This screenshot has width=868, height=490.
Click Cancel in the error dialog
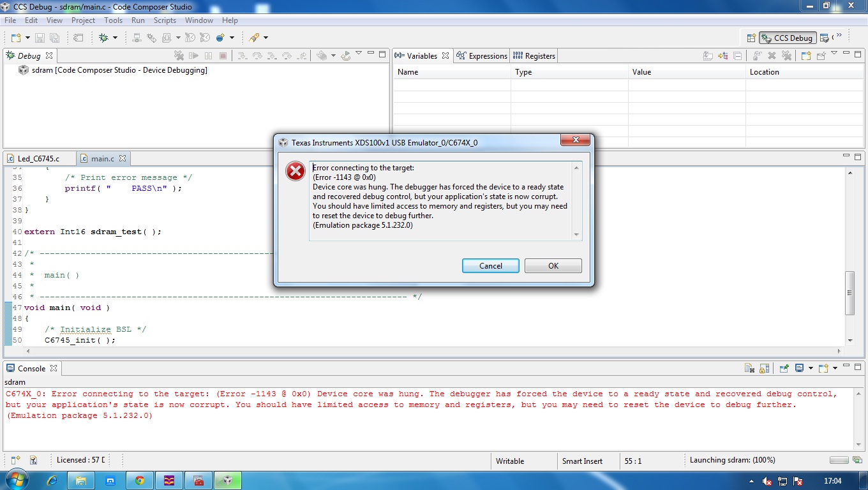(490, 265)
